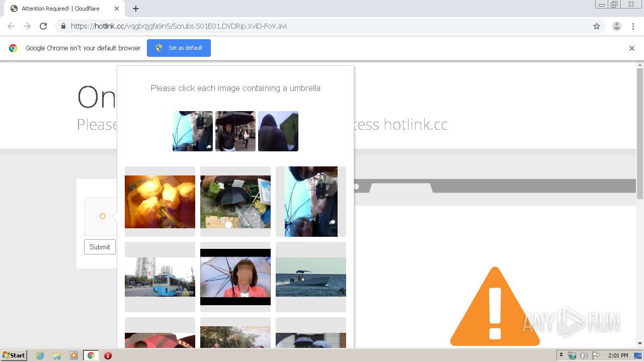Submit the captcha form
The height and width of the screenshot is (362, 644).
tap(100, 247)
